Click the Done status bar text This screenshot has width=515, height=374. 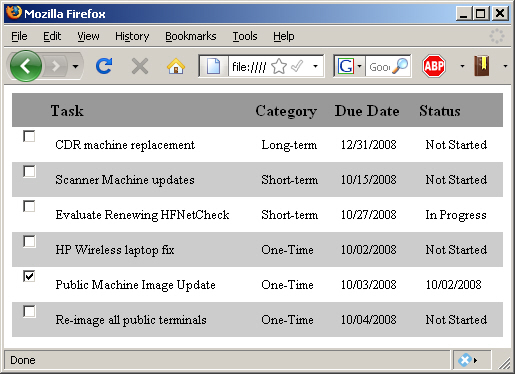click(x=23, y=360)
